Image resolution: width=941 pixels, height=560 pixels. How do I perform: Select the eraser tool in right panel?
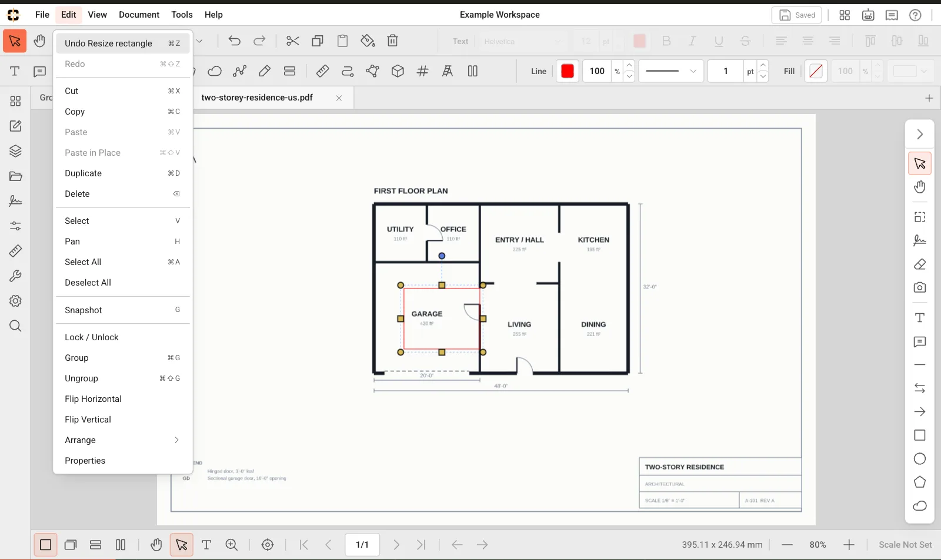[x=920, y=264]
